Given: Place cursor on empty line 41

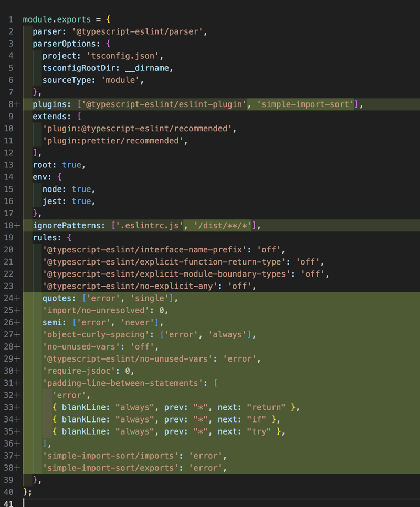Looking at the screenshot, I should tap(222, 504).
